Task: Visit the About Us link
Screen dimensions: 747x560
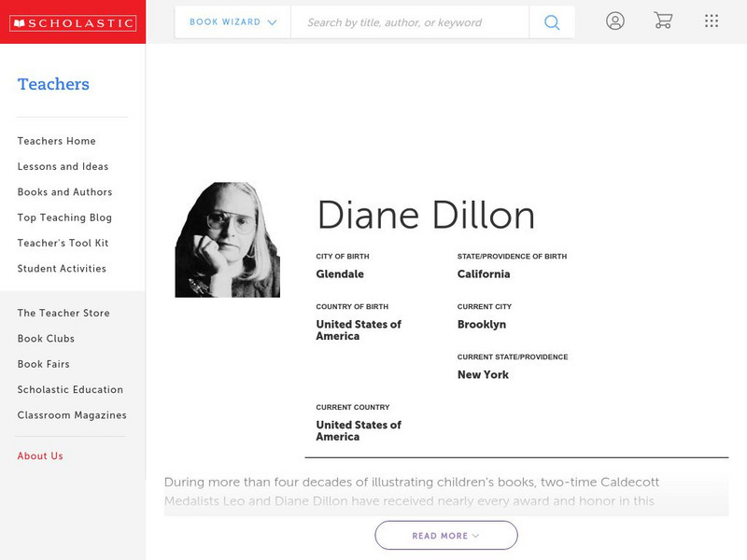Action: pos(41,455)
